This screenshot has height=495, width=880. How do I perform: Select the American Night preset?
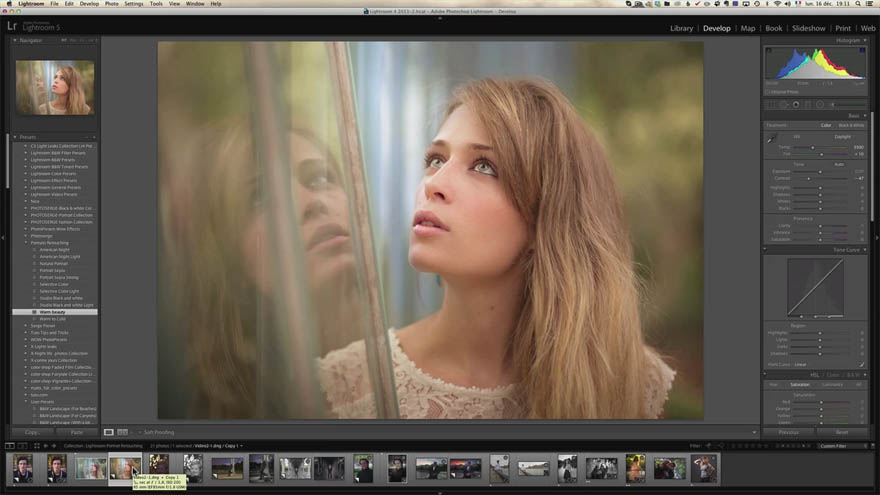54,250
